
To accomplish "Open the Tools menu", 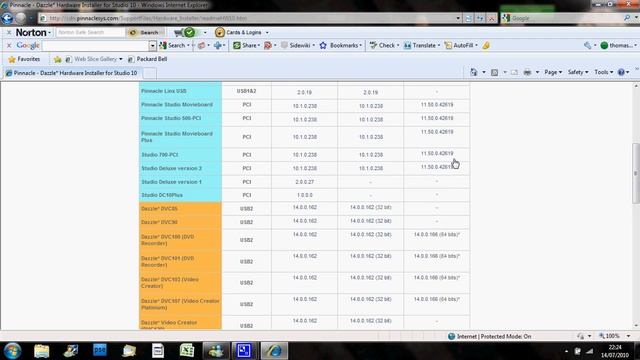I will point(603,72).
